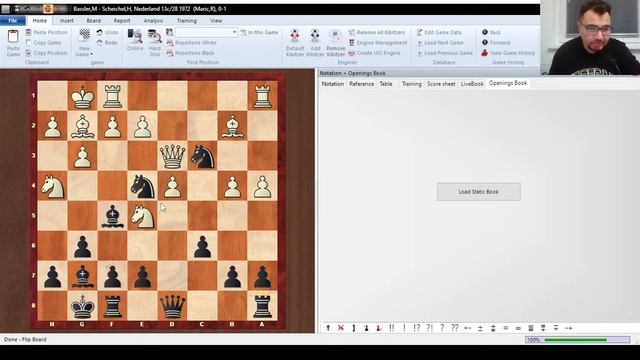Viewport: 640px width, 360px height.
Task: Open Repertoire Black
Action: [x=190, y=53]
